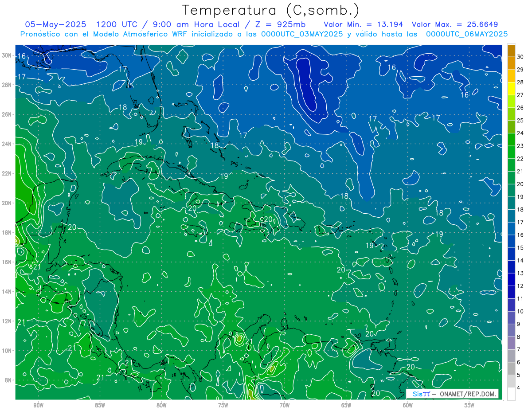Click the 29 label on the color scale
The height and width of the screenshot is (411, 532).
[x=520, y=70]
